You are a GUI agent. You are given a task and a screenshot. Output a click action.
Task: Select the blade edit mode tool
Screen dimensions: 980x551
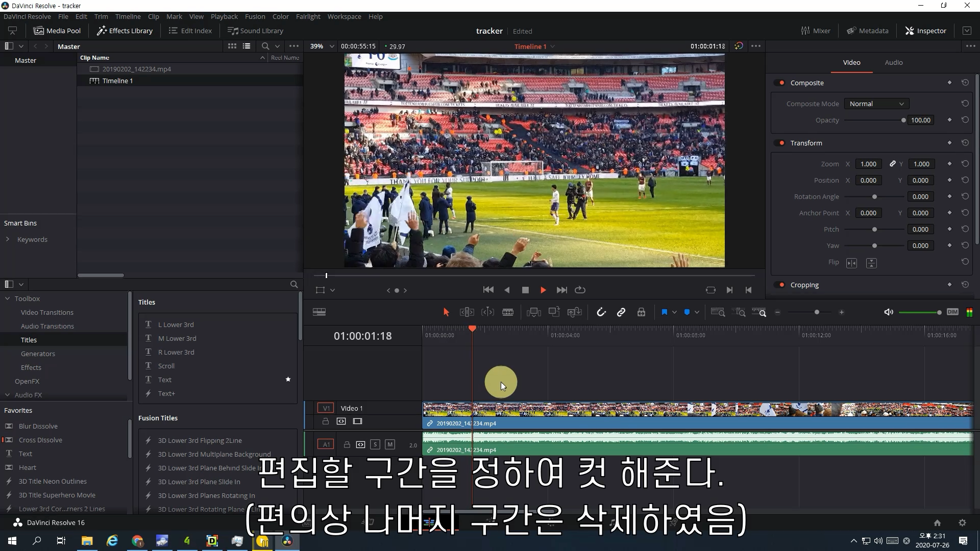[x=508, y=312]
